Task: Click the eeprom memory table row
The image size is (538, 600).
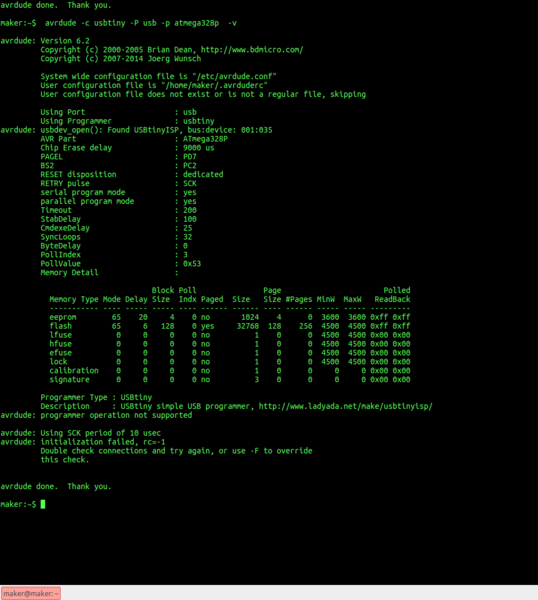Action: [x=230, y=317]
